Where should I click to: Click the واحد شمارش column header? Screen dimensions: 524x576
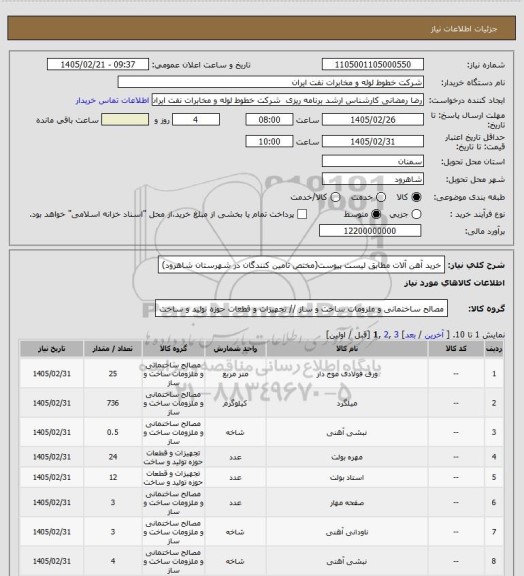(235, 349)
